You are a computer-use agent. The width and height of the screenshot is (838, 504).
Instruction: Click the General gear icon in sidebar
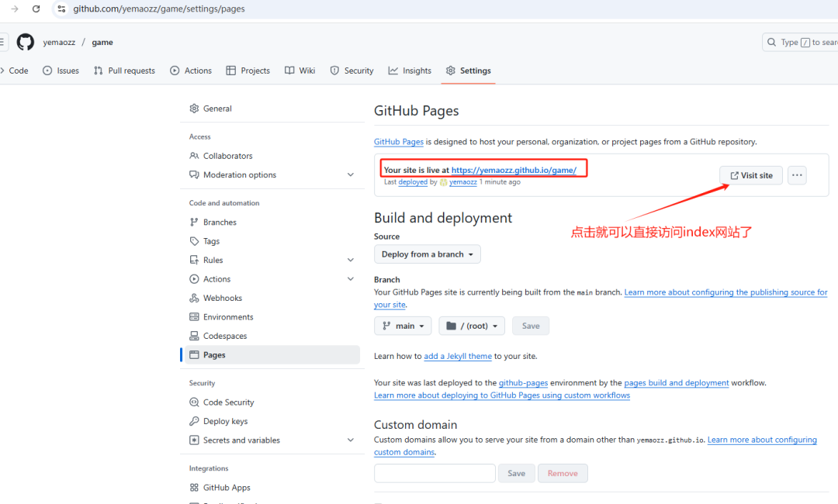click(x=194, y=109)
